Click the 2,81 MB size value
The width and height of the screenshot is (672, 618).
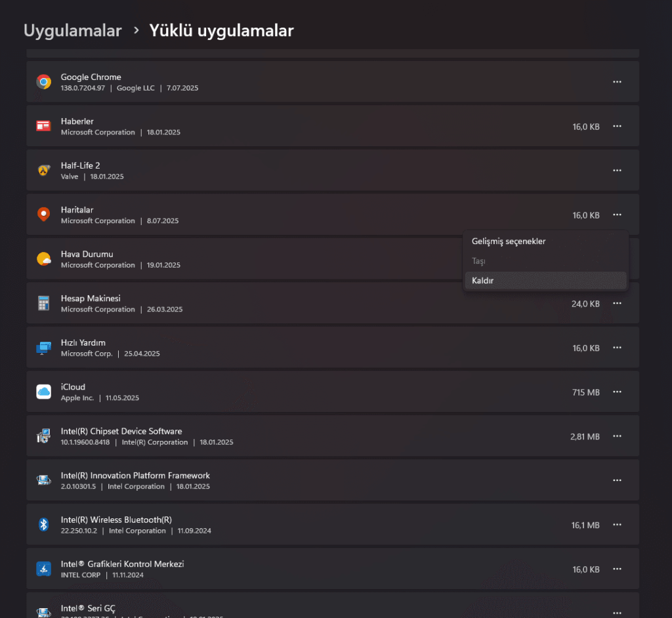[585, 437]
